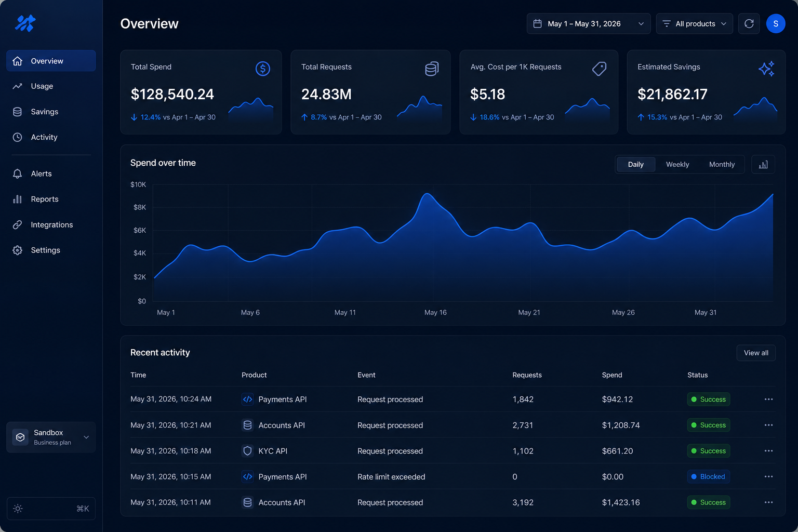Open Reports from the sidebar
The height and width of the screenshot is (532, 798).
[x=51, y=199]
